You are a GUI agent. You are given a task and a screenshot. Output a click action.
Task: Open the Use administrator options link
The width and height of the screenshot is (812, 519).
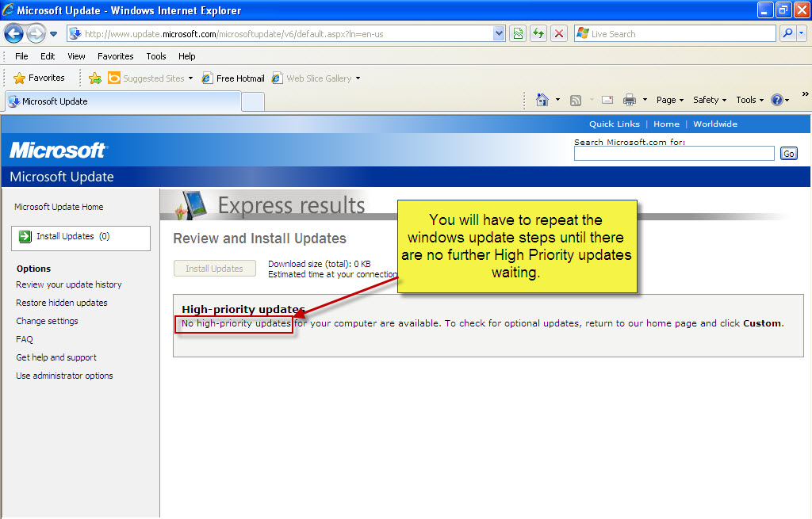(x=64, y=376)
